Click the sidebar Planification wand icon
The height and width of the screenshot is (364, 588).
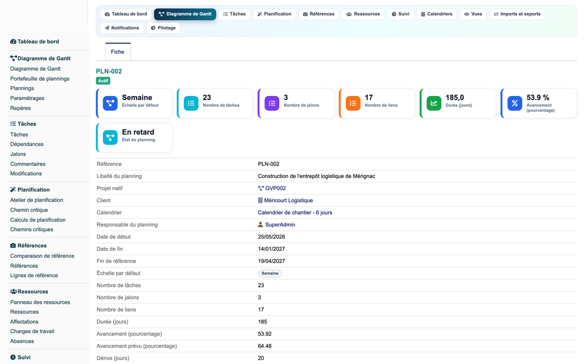[13, 190]
